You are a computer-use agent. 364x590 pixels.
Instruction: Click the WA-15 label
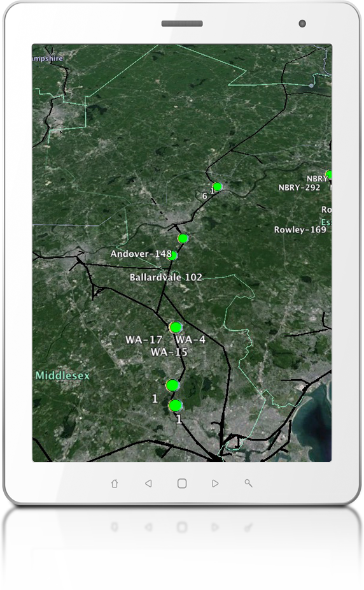pos(169,352)
